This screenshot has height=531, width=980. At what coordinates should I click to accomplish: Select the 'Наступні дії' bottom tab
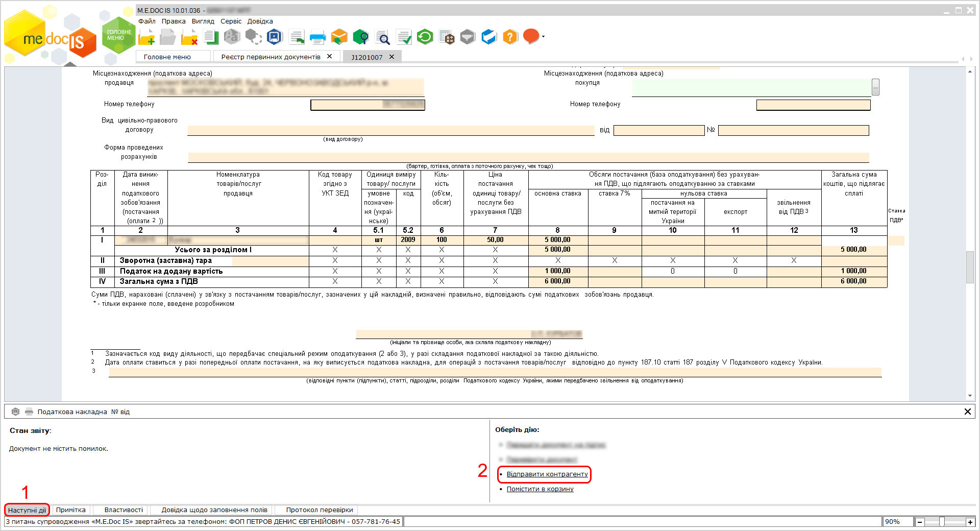coord(27,510)
